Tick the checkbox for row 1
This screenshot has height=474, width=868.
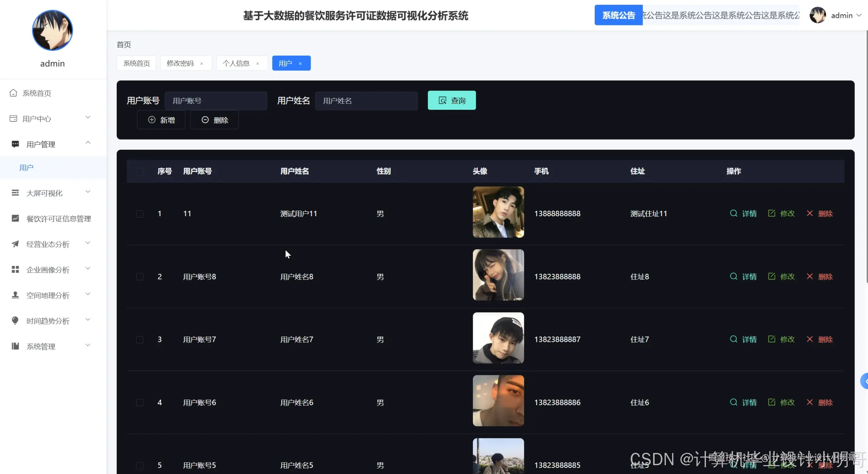tap(139, 214)
